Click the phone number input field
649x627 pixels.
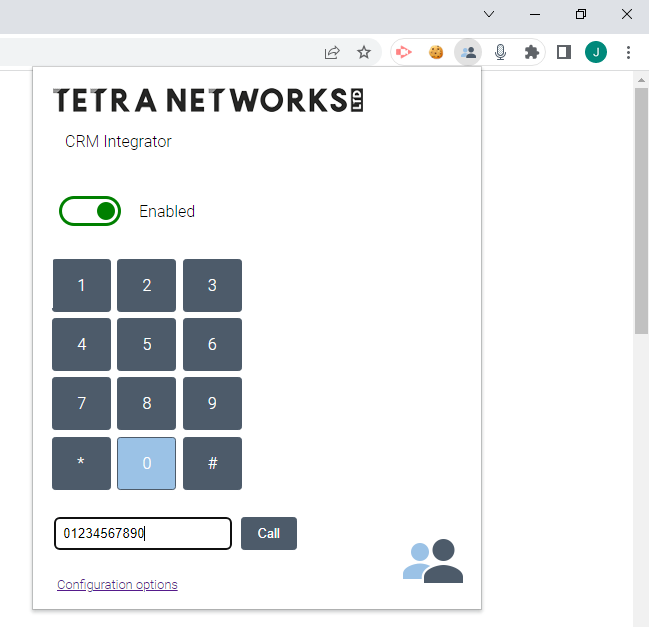coord(143,533)
